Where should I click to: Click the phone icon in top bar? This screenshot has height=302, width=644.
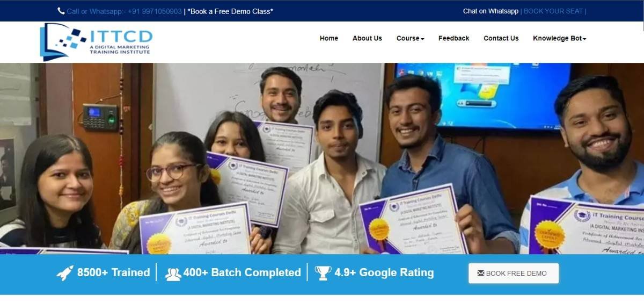pos(61,11)
